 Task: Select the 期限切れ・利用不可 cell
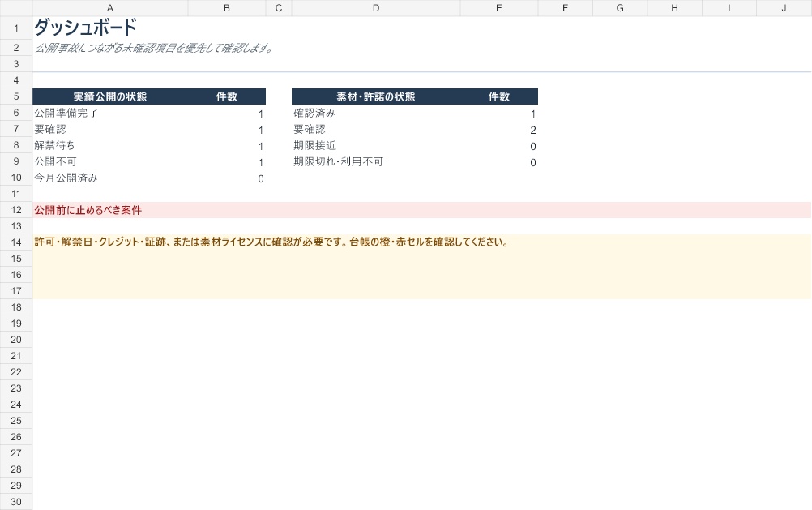point(375,161)
